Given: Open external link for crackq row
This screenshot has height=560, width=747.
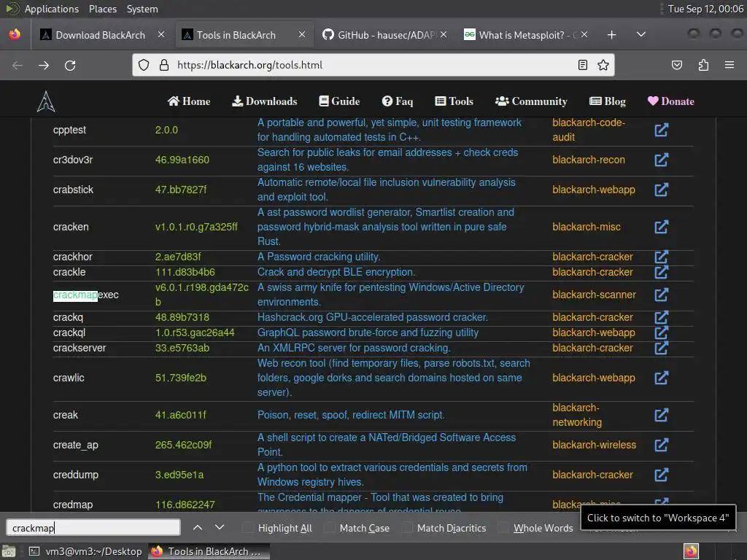Looking at the screenshot, I should [x=661, y=317].
